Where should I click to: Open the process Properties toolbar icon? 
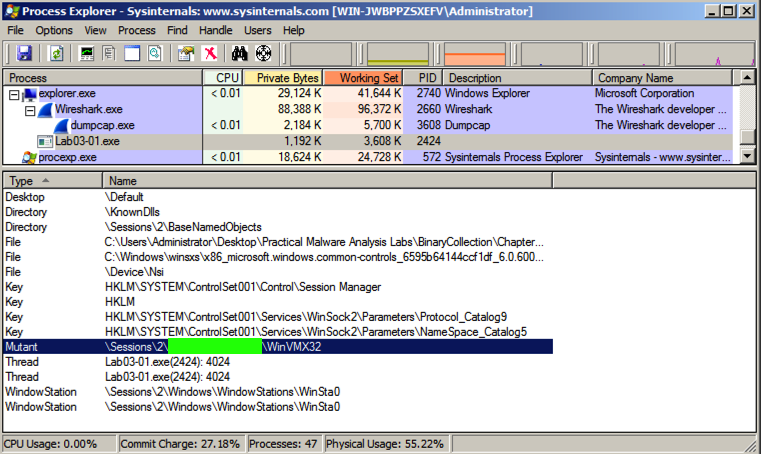(x=186, y=53)
